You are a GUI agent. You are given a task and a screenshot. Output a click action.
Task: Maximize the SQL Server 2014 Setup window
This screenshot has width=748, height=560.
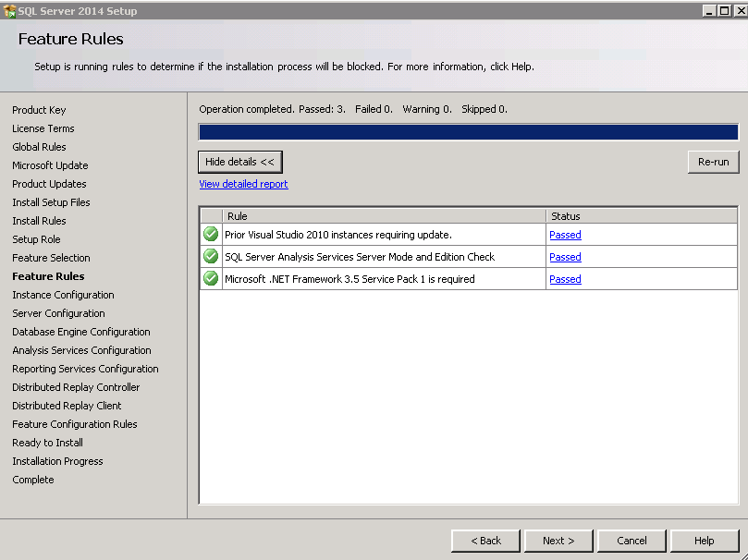[x=724, y=10]
